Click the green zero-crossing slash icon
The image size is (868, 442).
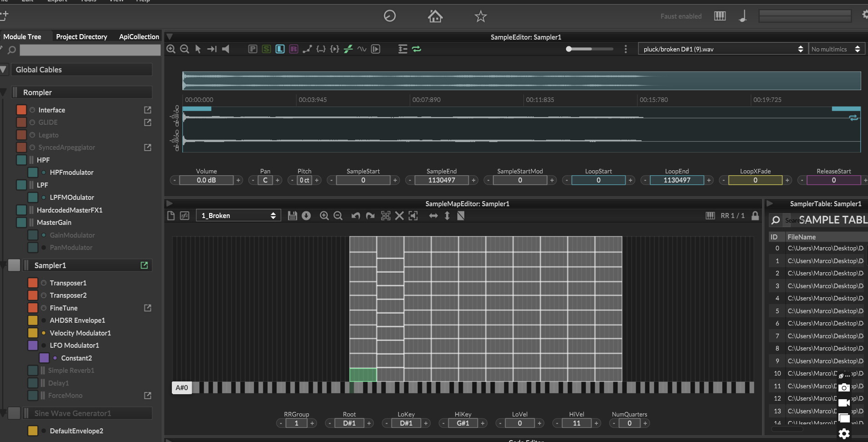(x=348, y=49)
